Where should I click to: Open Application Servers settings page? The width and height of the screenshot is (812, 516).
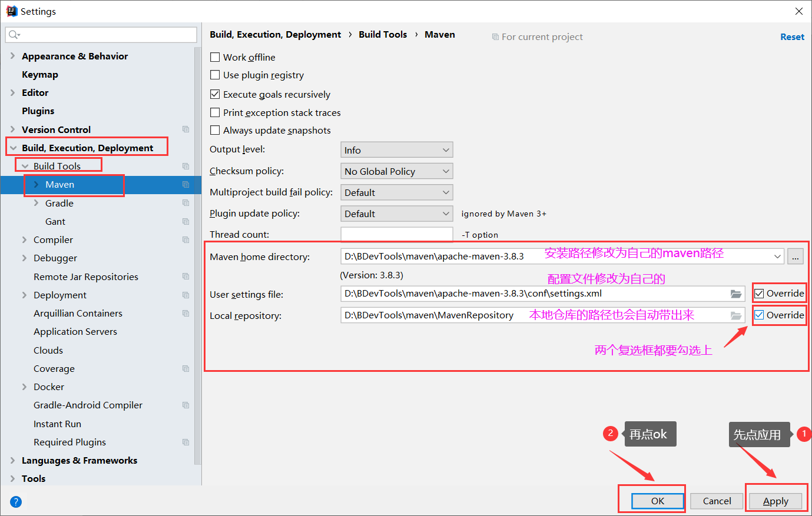click(x=75, y=331)
